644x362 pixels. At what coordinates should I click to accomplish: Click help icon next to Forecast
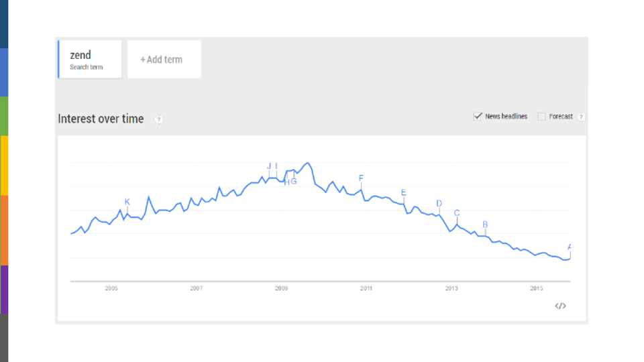581,117
